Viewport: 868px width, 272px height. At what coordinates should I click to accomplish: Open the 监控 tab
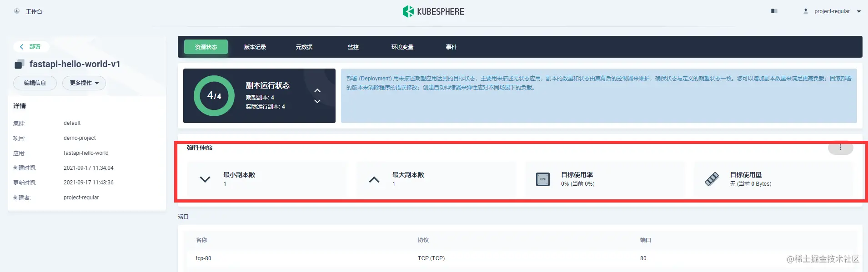[x=353, y=47]
